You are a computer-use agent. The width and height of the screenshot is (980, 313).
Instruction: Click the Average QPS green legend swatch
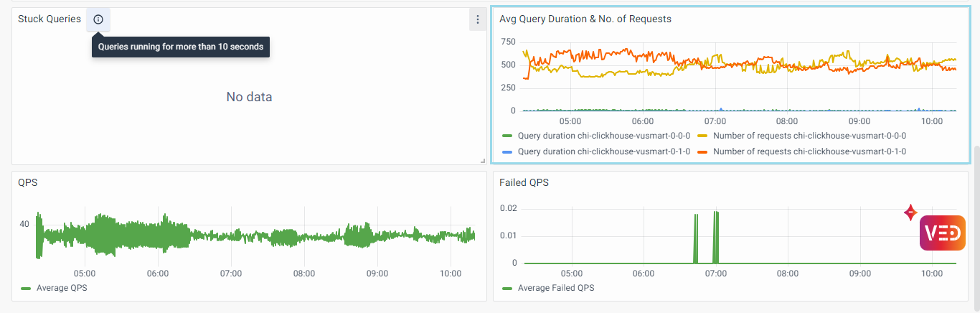coord(26,288)
